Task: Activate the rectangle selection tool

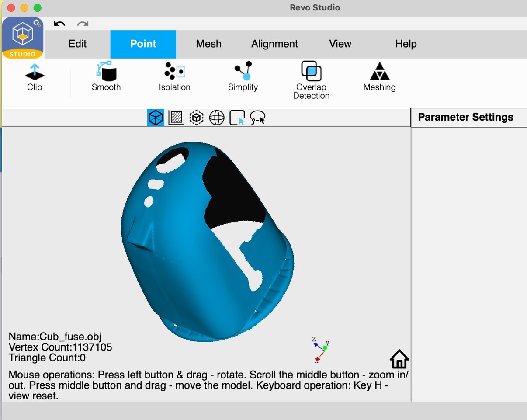Action: (237, 118)
